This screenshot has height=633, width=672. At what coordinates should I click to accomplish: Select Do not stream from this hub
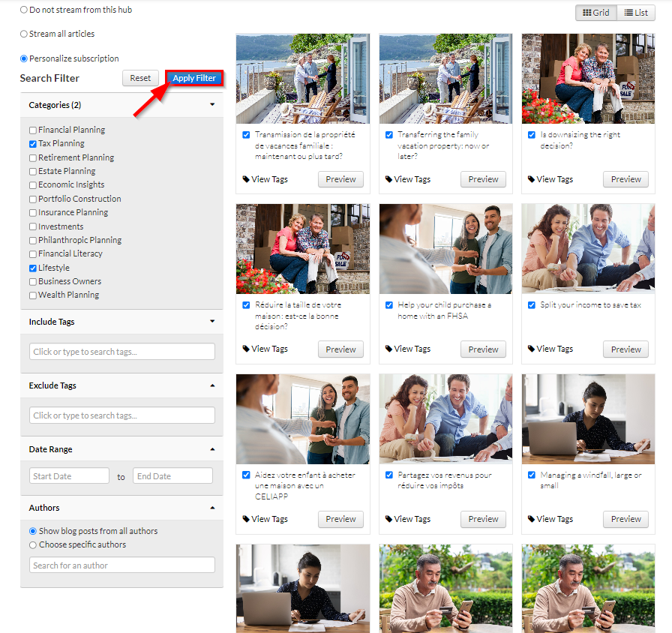point(24,10)
